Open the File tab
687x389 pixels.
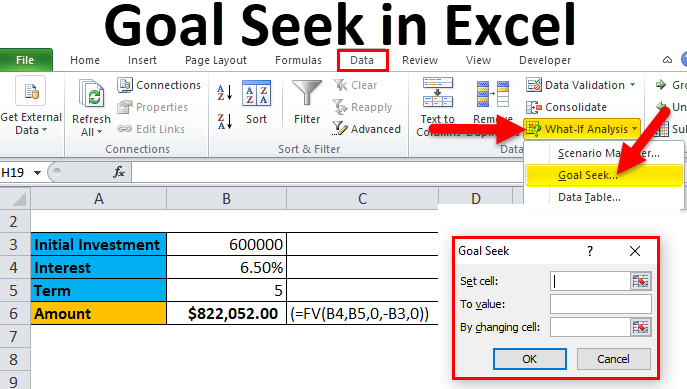click(26, 60)
